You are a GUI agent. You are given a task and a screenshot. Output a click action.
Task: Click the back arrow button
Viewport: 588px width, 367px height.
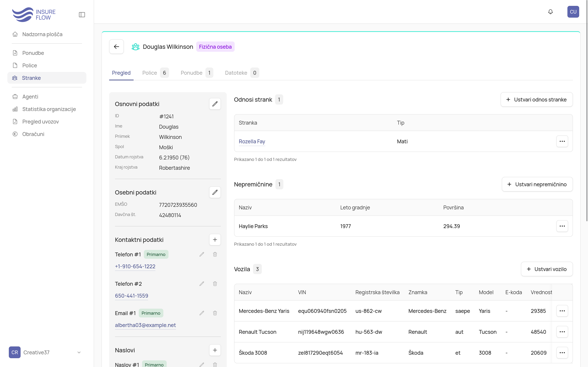click(x=116, y=47)
